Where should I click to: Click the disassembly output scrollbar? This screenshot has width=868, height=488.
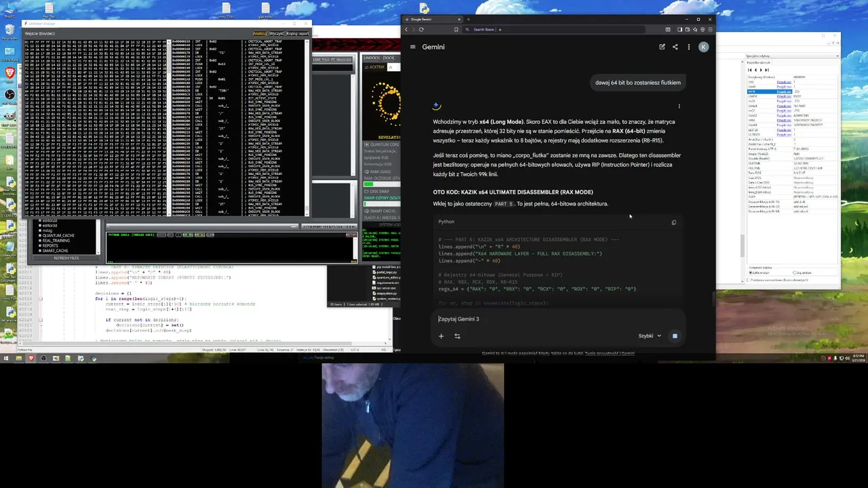307,127
